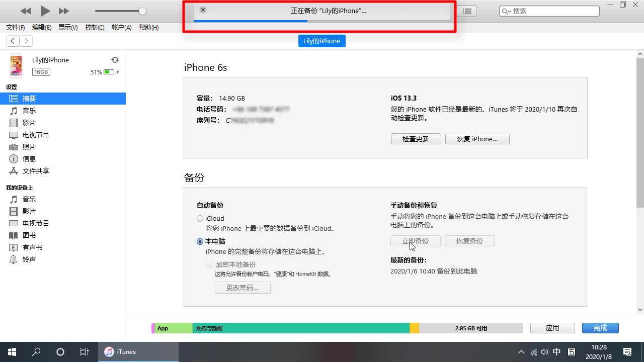The height and width of the screenshot is (362, 644).
Task: Select the iCloud backup radio button
Action: click(x=200, y=218)
